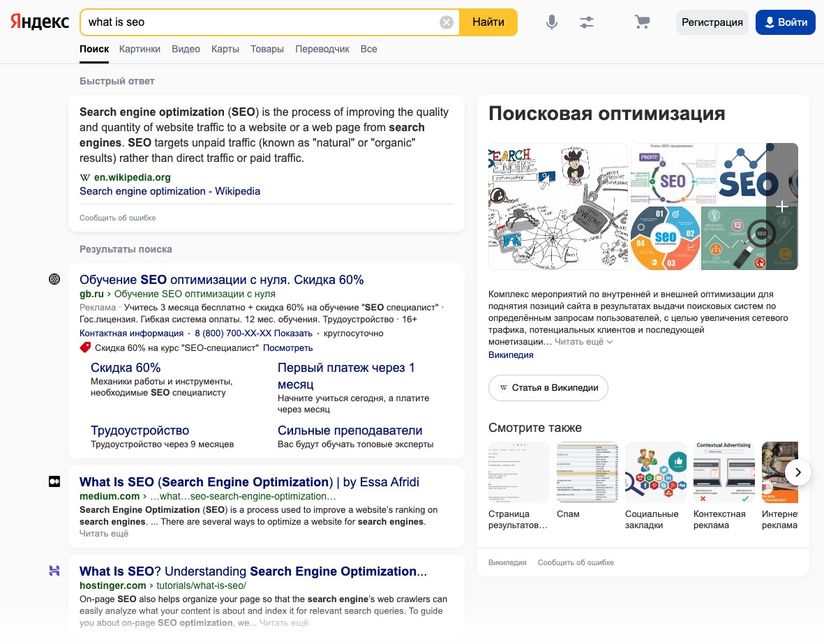Click the 'Статья в Википедии' button
Viewport: 824px width, 644px height.
pos(548,387)
